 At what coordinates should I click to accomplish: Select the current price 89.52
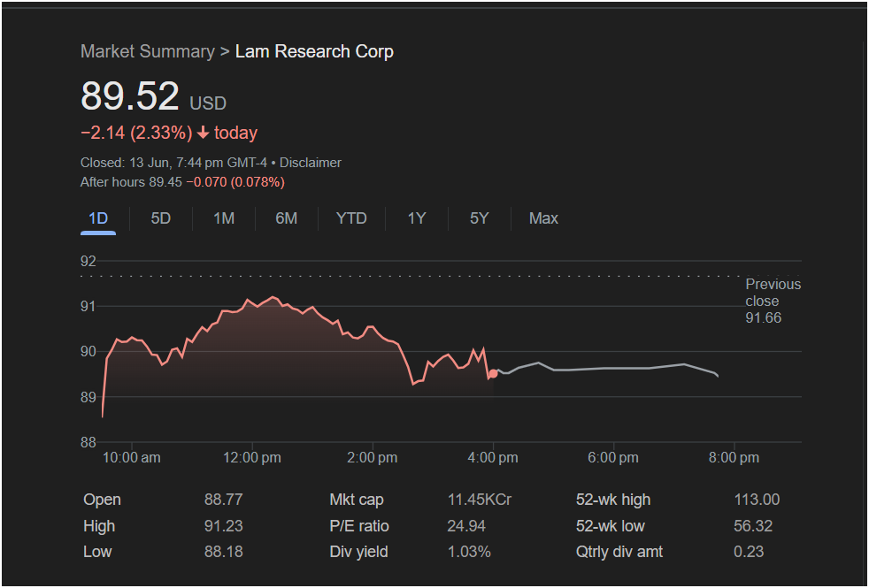coord(130,95)
